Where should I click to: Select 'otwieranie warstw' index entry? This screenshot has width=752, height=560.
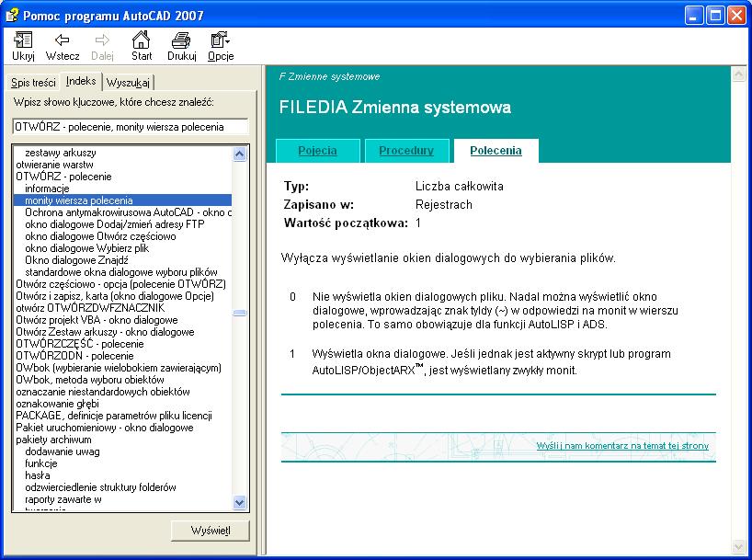point(54,165)
